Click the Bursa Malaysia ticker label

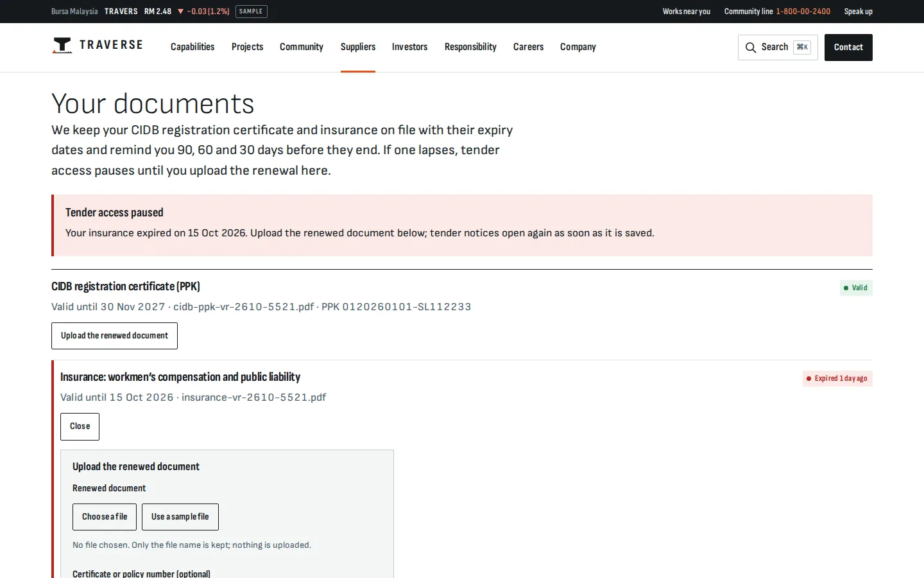coord(74,12)
